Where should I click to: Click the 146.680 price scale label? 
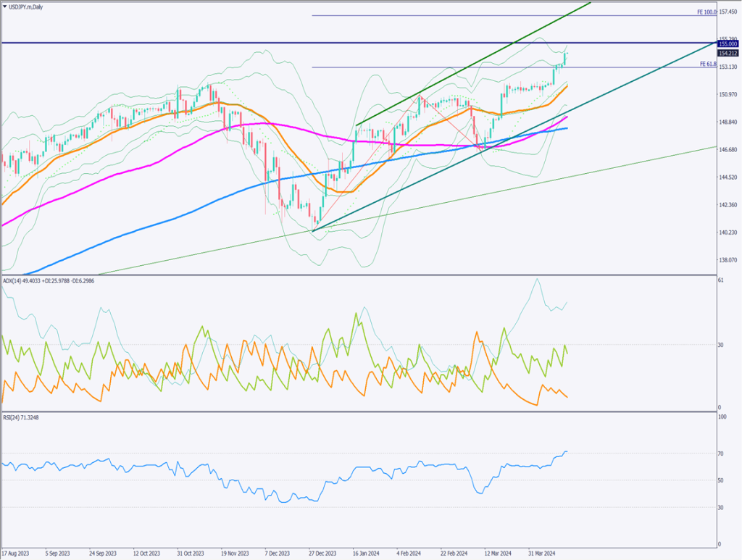(x=728, y=150)
